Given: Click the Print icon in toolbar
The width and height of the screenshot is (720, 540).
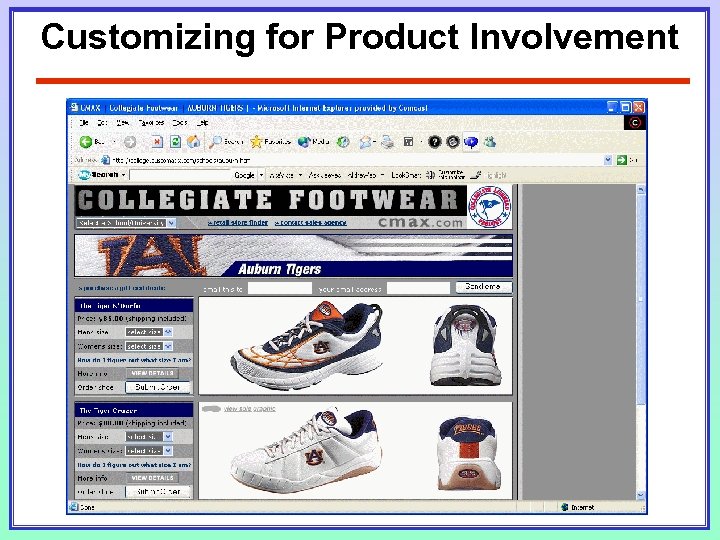Looking at the screenshot, I should click(x=388, y=142).
